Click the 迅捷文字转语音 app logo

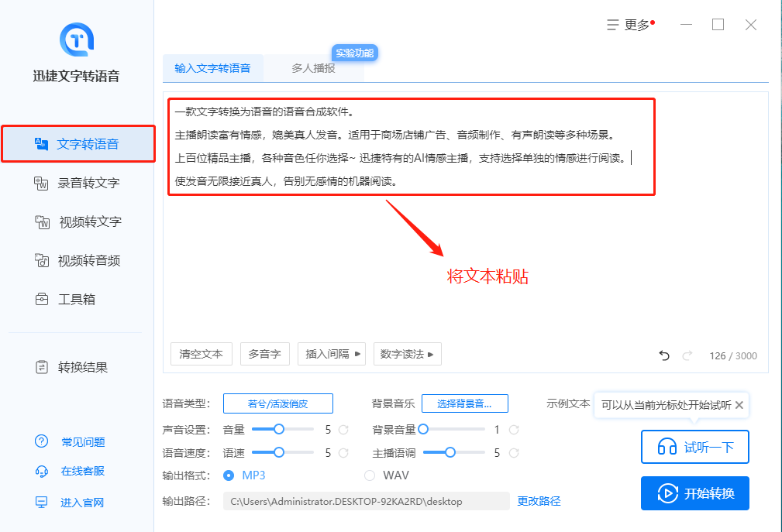coord(77,39)
